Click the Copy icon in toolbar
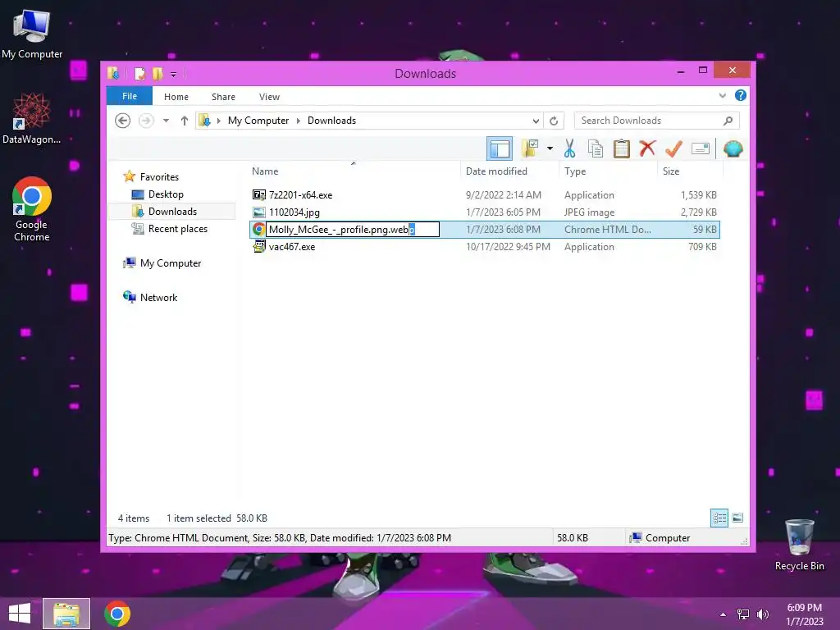Viewport: 840px width, 630px height. coord(596,148)
